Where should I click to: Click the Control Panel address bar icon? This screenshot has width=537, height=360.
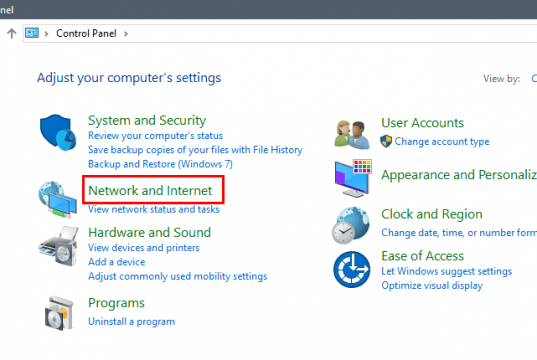[x=32, y=33]
